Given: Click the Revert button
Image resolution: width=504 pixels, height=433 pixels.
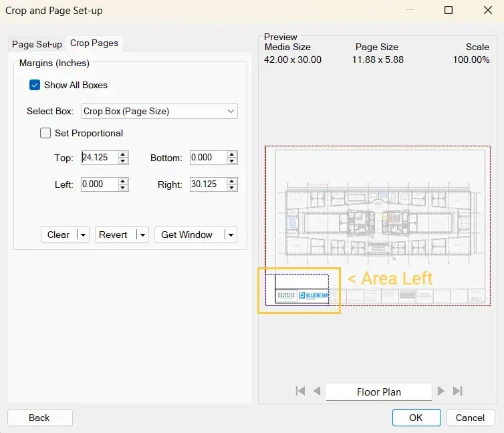Looking at the screenshot, I should [113, 235].
